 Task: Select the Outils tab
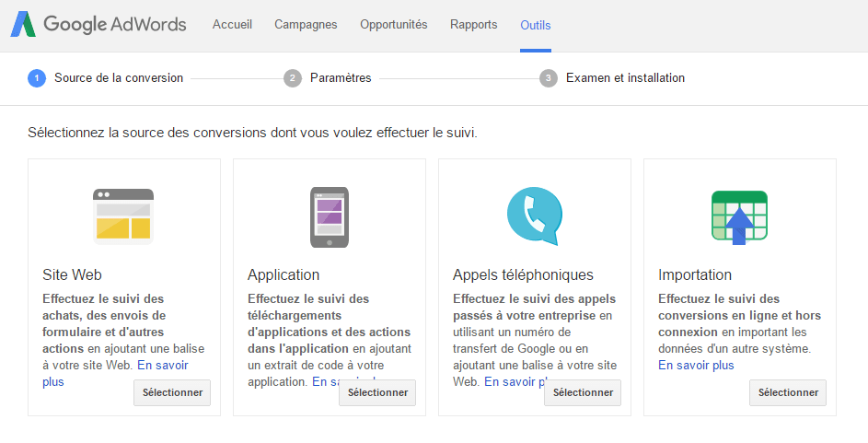tap(536, 25)
